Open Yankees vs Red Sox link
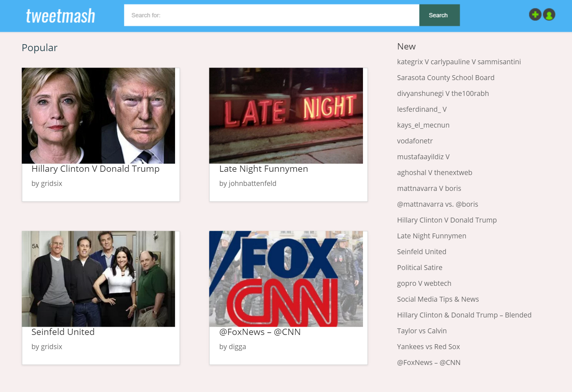The height and width of the screenshot is (392, 572). 428,347
